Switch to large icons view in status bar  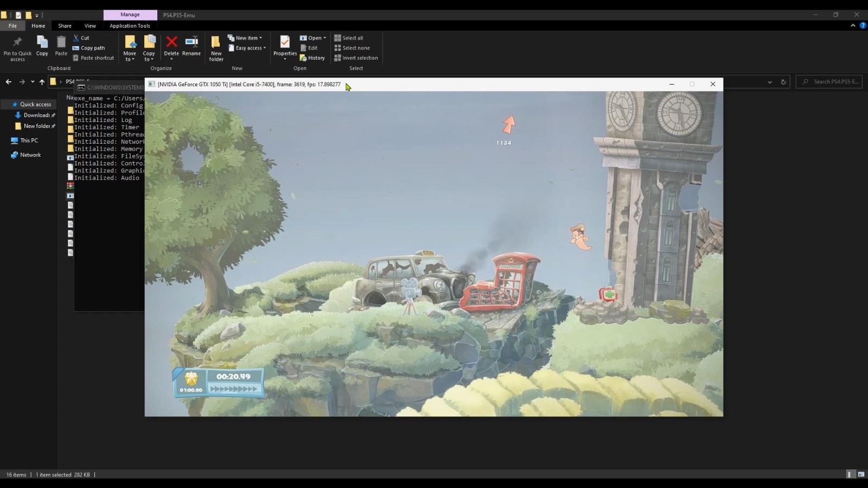coord(861,474)
